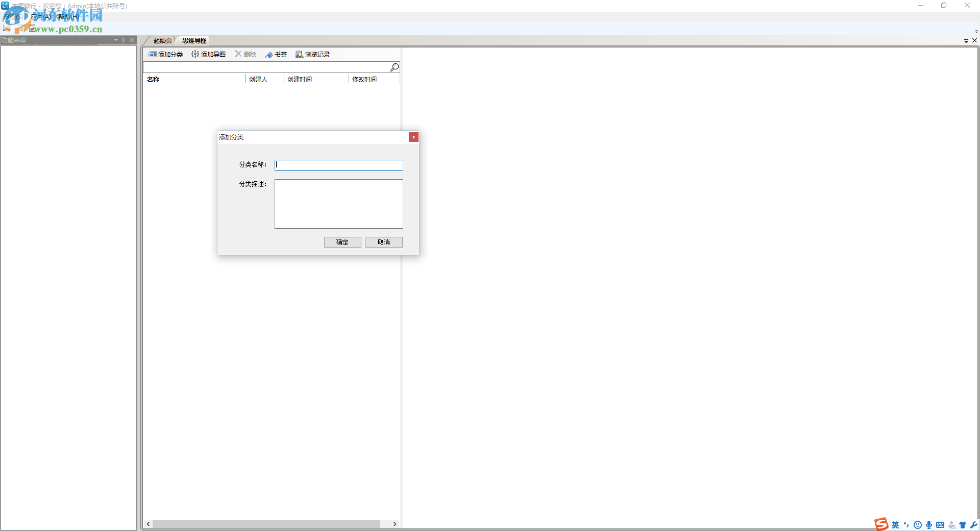Viewport: 980px width, 531px height.
Task: Sort list by 创建人 column header
Action: [265, 79]
